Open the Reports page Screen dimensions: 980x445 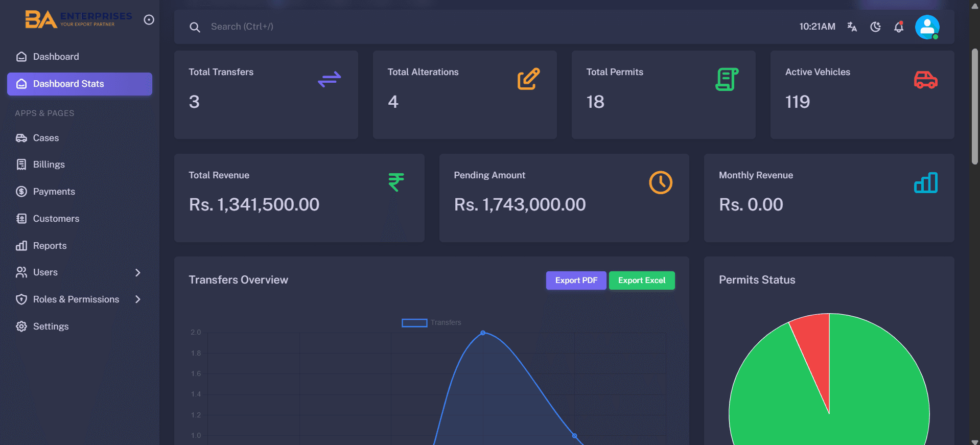[x=80, y=246]
